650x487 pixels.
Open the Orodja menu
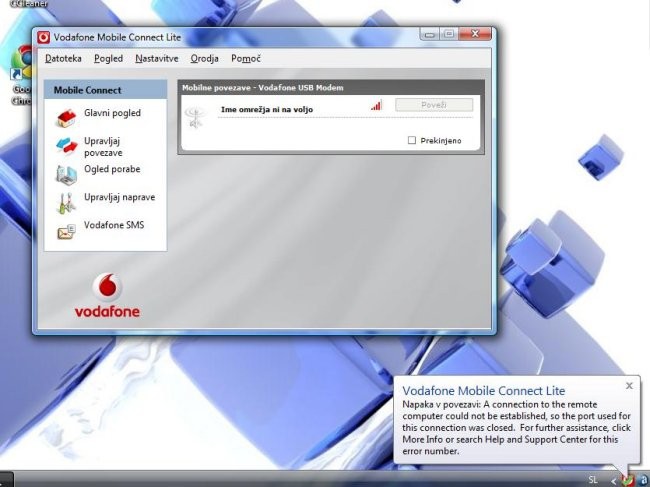(x=204, y=58)
